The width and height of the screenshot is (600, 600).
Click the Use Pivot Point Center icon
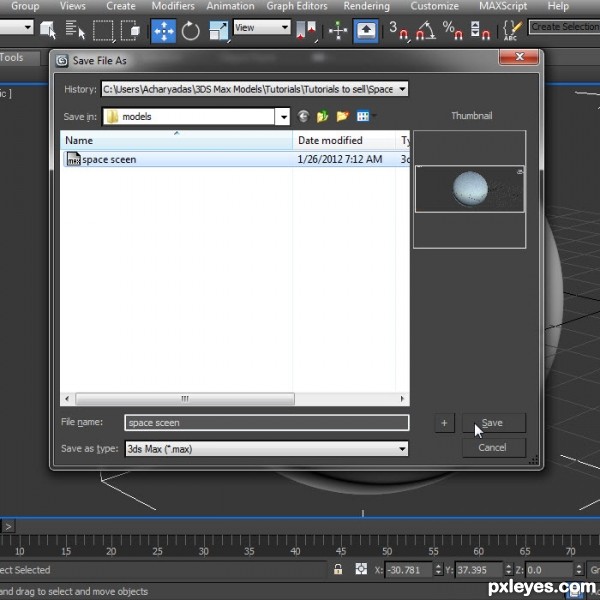pos(307,31)
